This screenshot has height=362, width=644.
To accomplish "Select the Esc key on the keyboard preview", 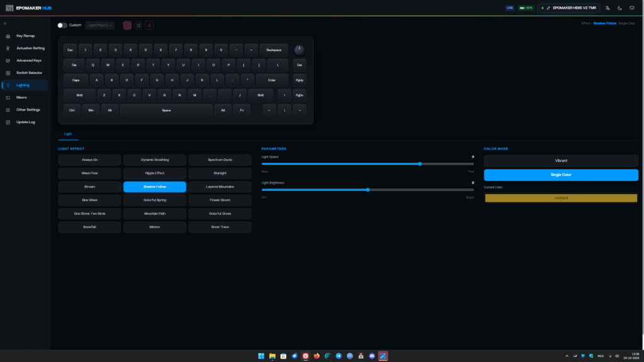I will [70, 50].
